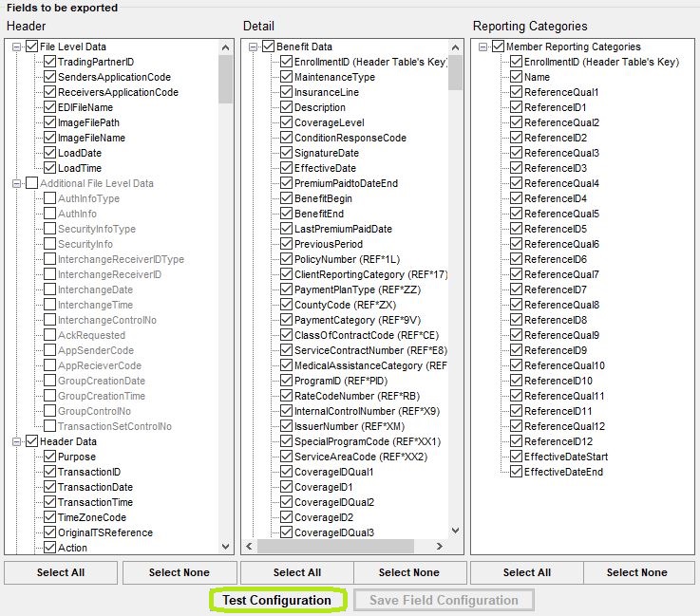Select the ImageFilePath tree item label
This screenshot has width=700, height=616.
coord(88,122)
